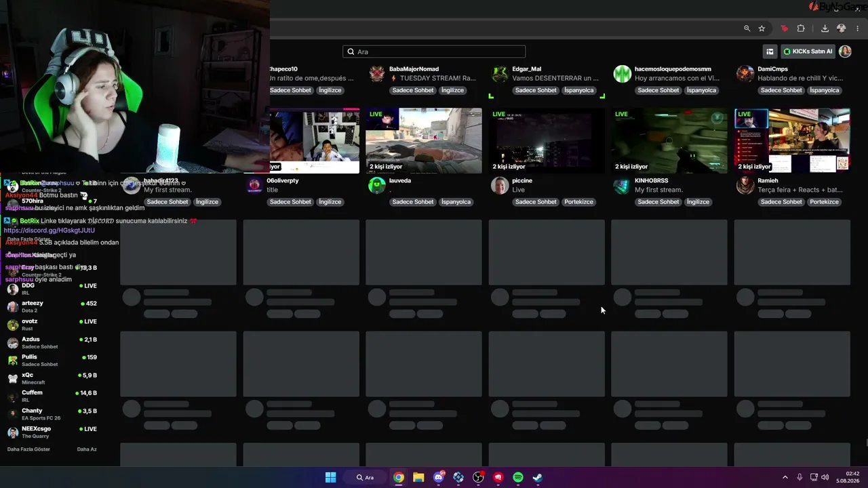Collapse the channel list with Daha Az

tap(87, 449)
